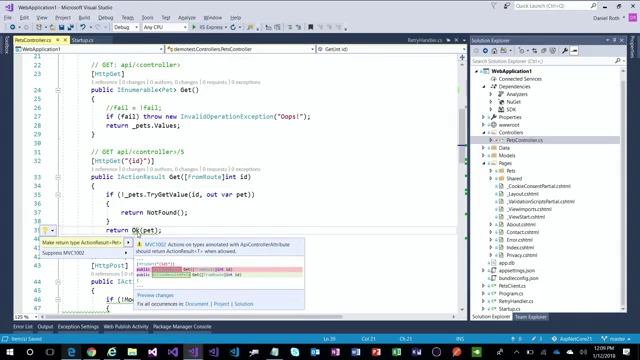Open the Any CPU platform dropdown

pyautogui.click(x=165, y=27)
